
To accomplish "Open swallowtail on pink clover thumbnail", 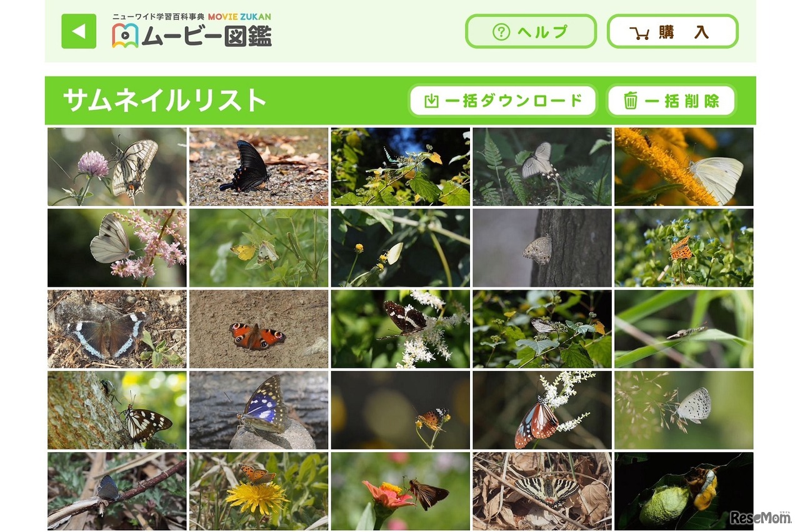I will point(117,167).
